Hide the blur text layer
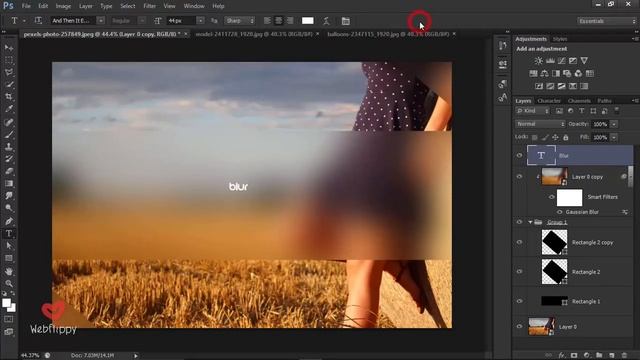 pyautogui.click(x=519, y=156)
